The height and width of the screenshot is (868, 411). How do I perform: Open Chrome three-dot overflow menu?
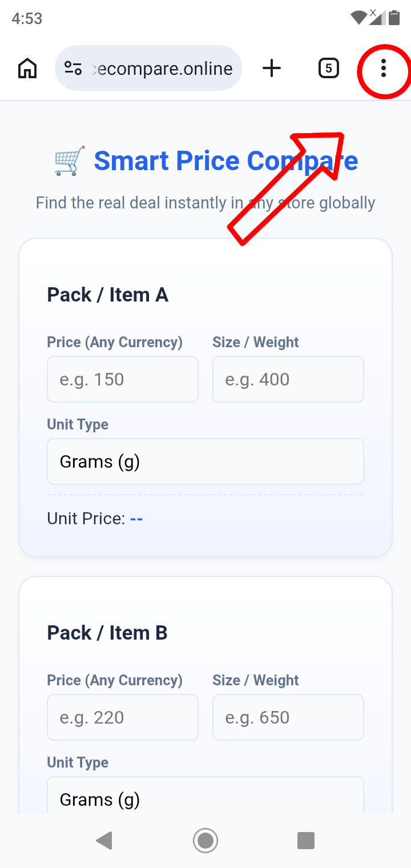pos(384,69)
